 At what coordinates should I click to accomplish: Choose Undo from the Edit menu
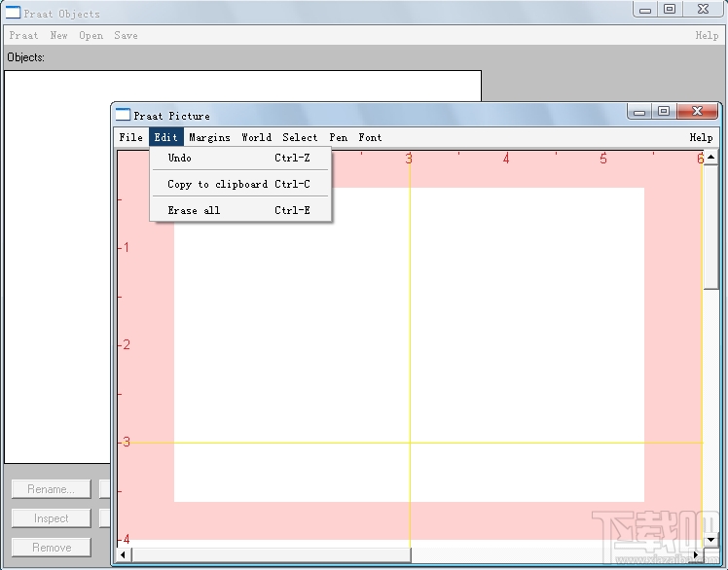(240, 158)
